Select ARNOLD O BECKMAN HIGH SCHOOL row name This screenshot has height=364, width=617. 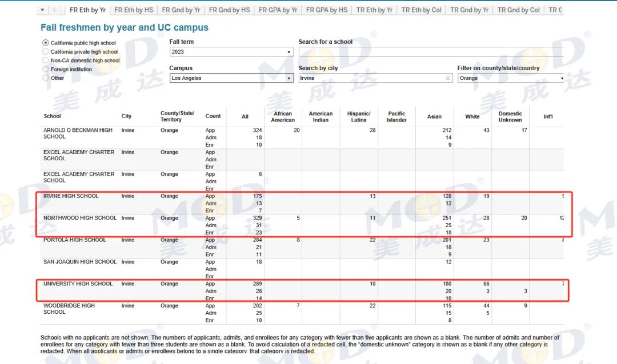(x=78, y=134)
